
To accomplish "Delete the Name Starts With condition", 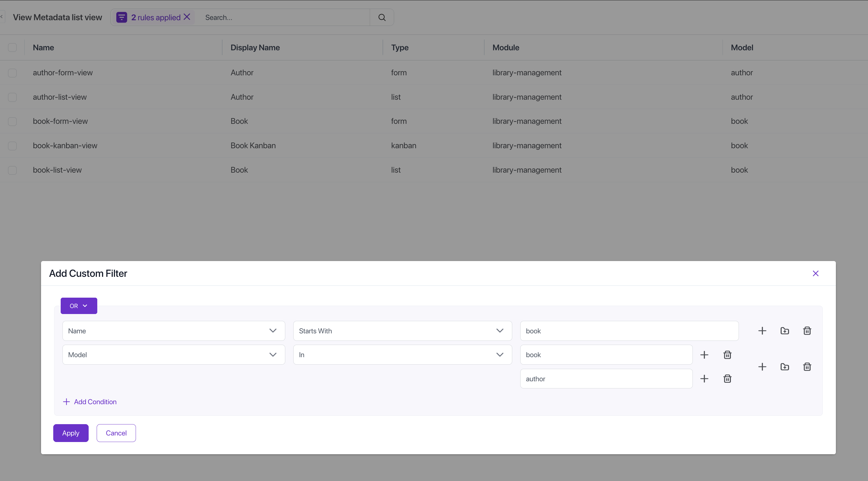I will pyautogui.click(x=807, y=331).
